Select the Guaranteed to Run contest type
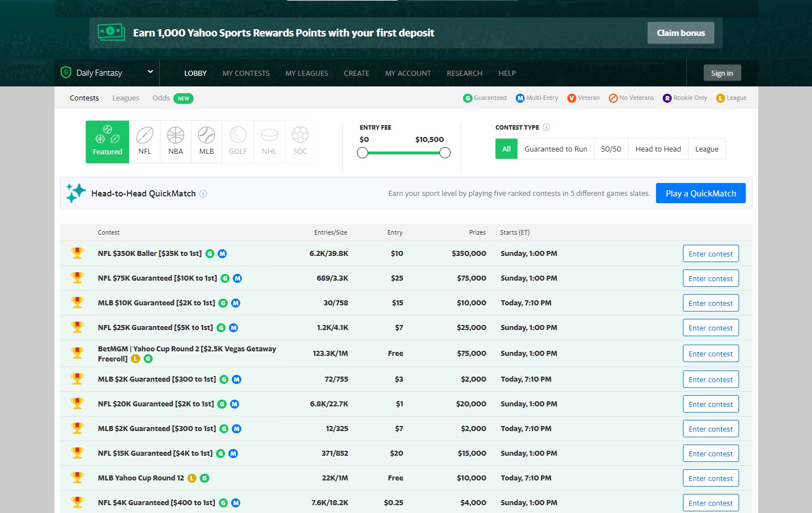 click(556, 149)
